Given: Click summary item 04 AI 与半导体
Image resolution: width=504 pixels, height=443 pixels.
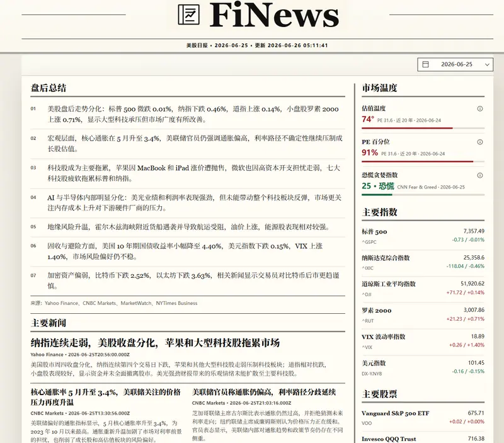Looking at the screenshot, I should click(x=188, y=202).
